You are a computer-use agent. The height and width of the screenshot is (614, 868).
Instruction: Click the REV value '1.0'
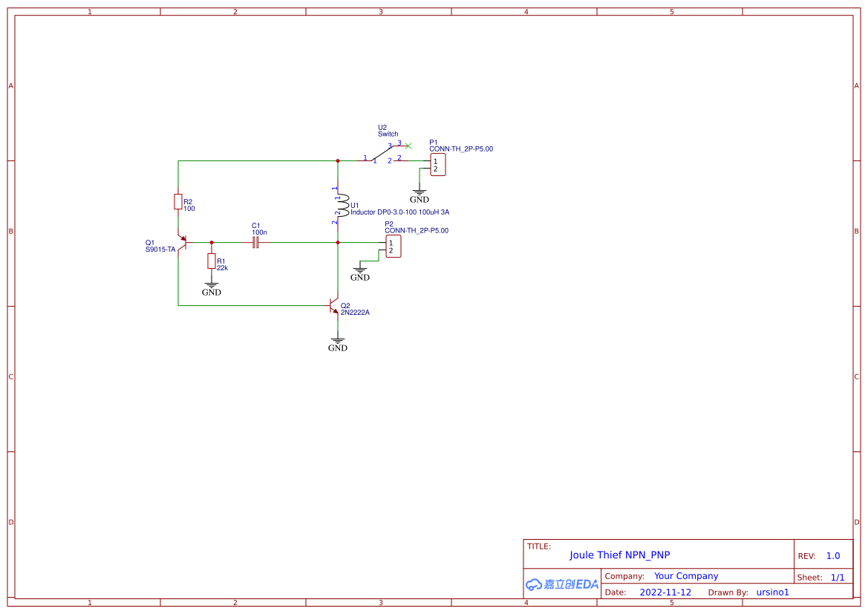click(833, 556)
